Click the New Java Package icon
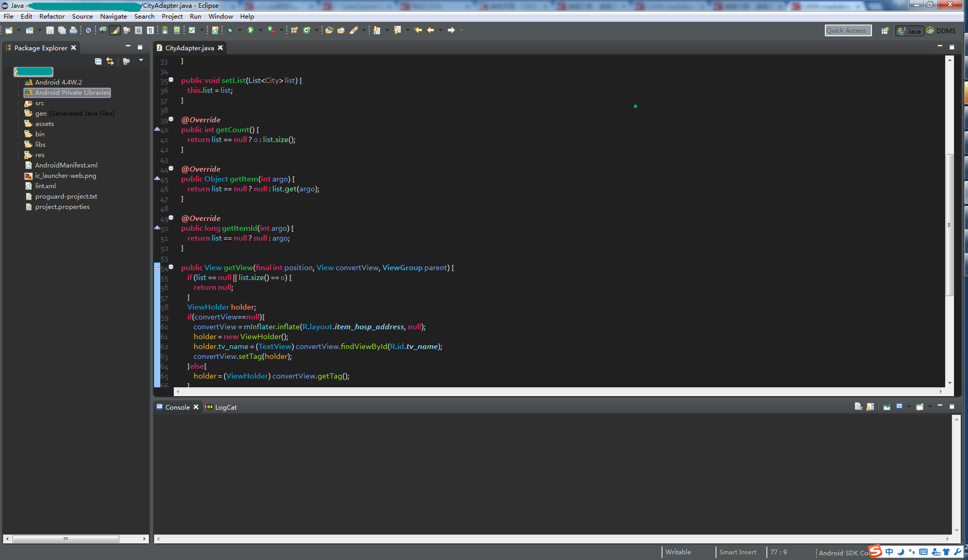 294,30
